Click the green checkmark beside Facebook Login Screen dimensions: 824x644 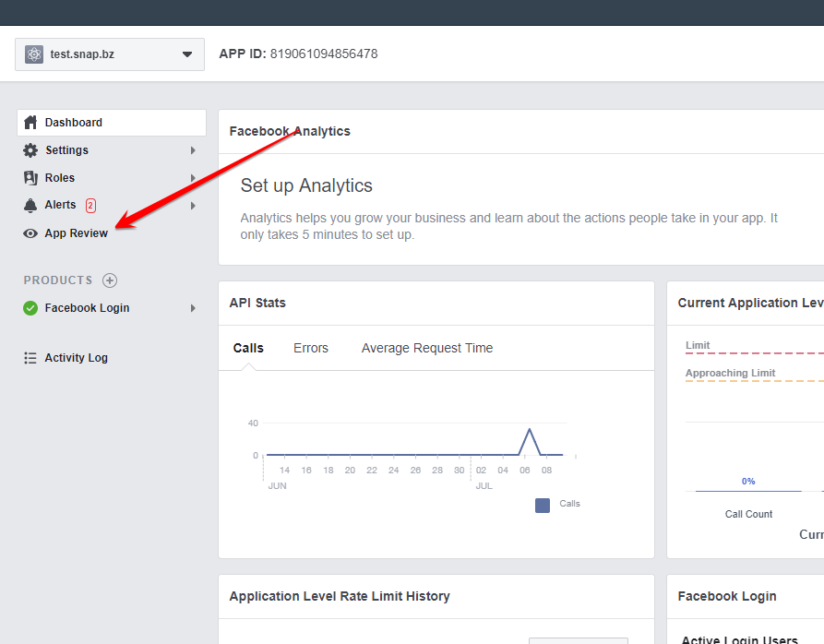point(30,308)
